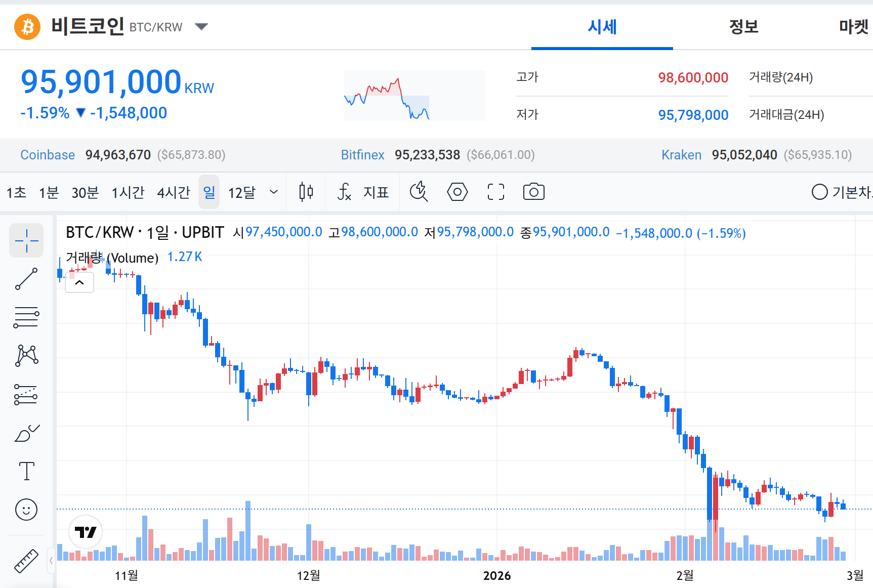Viewport: 873px width, 588px height.
Task: Select the ruler measure tool
Action: click(26, 561)
